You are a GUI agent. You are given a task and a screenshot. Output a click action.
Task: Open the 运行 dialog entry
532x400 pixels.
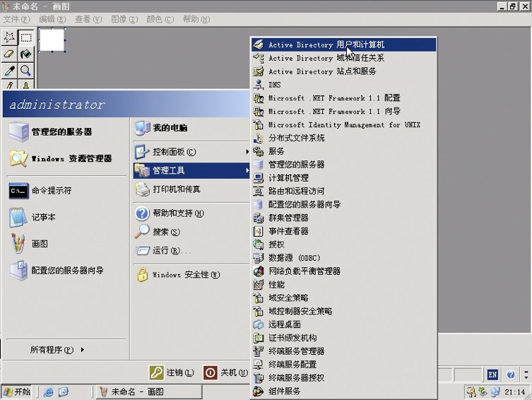pos(191,250)
